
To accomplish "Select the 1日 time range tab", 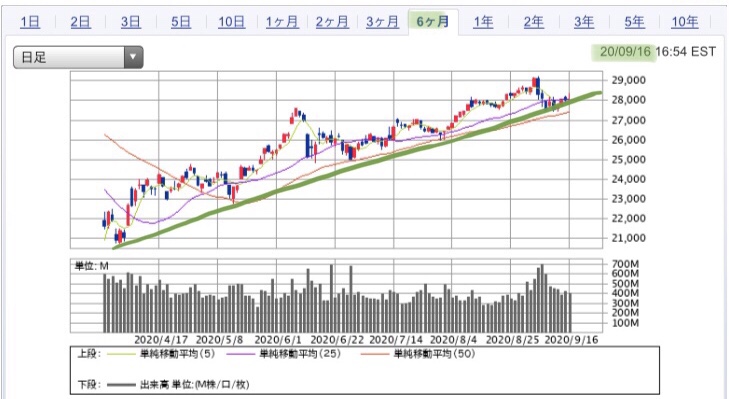I will pos(30,21).
